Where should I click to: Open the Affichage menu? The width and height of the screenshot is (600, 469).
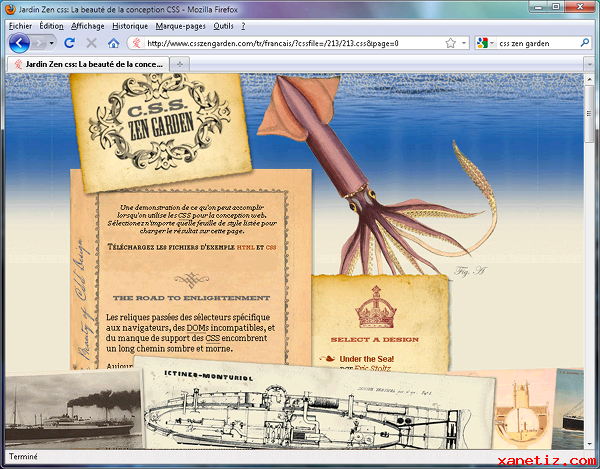(88, 26)
